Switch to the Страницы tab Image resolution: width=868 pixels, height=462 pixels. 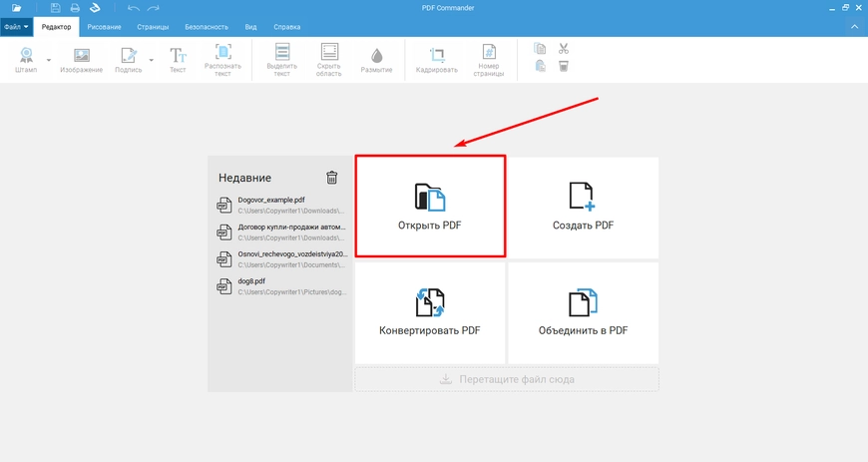153,27
